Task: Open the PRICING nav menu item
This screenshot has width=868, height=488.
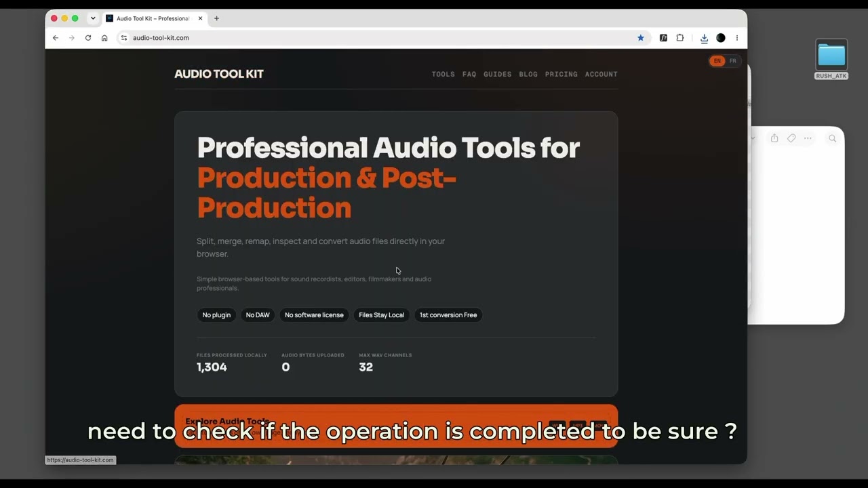Action: pyautogui.click(x=561, y=75)
